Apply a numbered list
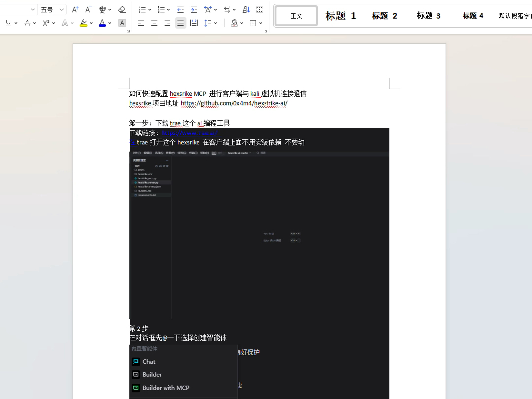 pyautogui.click(x=161, y=10)
